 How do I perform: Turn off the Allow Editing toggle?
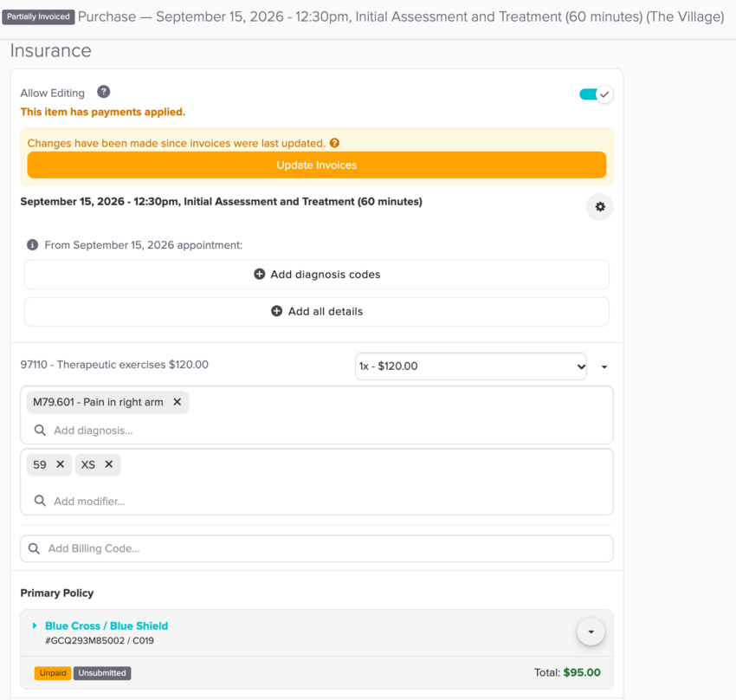pos(596,94)
